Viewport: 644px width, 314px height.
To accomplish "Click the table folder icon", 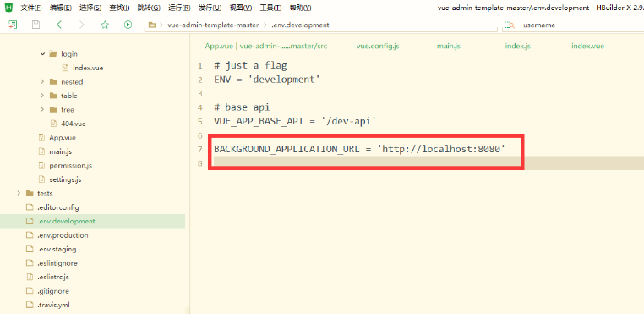I will coord(52,96).
